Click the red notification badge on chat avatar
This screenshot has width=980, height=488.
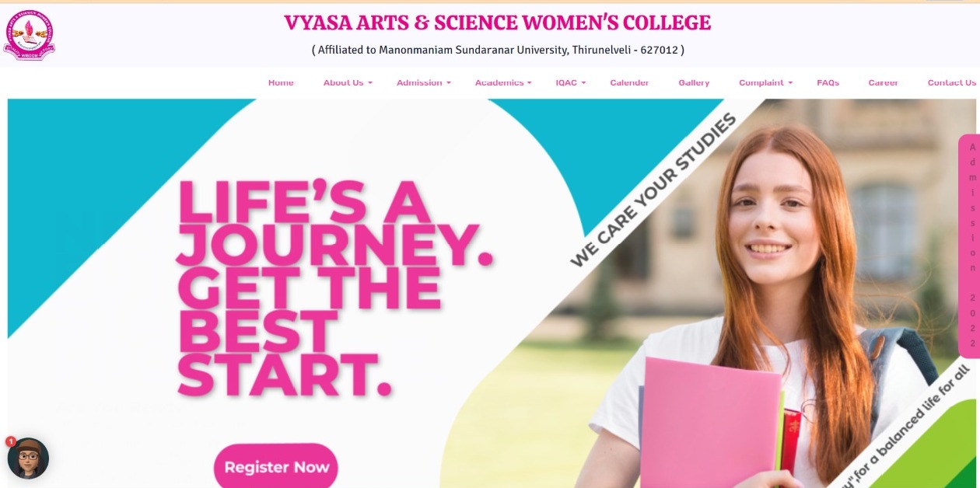tap(11, 441)
